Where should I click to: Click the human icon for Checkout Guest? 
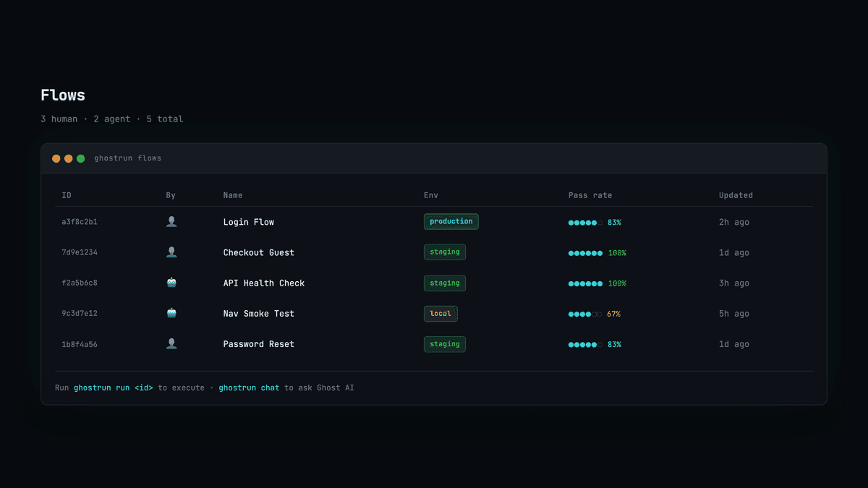click(x=171, y=252)
